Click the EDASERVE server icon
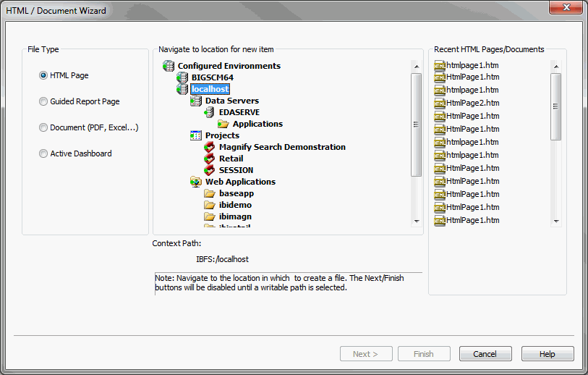This screenshot has height=375, width=588. (x=209, y=112)
